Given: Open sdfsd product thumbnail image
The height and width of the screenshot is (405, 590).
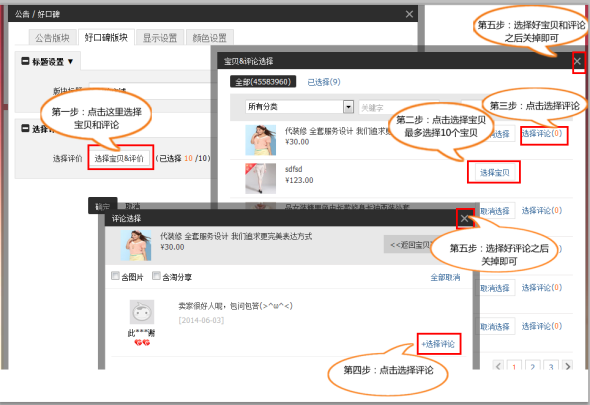Looking at the screenshot, I should [x=260, y=178].
